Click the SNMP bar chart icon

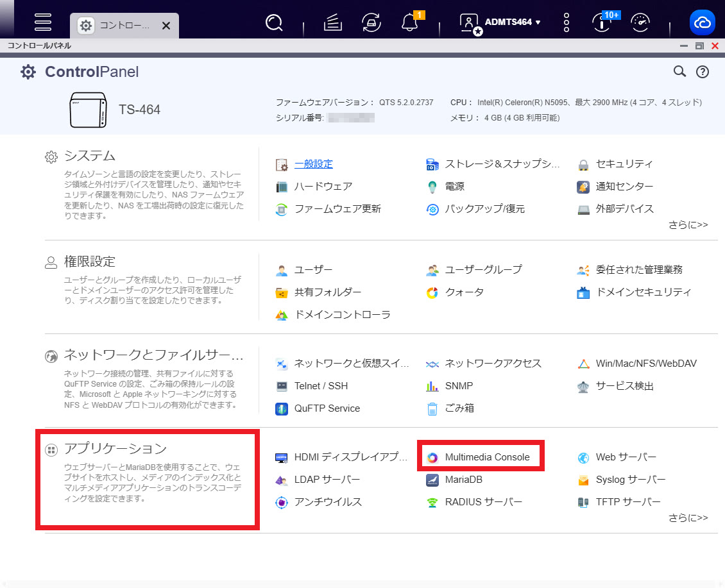432,387
